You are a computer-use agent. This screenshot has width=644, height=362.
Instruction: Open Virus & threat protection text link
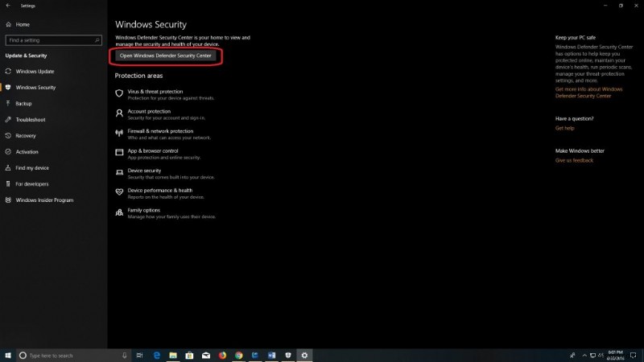(155, 92)
